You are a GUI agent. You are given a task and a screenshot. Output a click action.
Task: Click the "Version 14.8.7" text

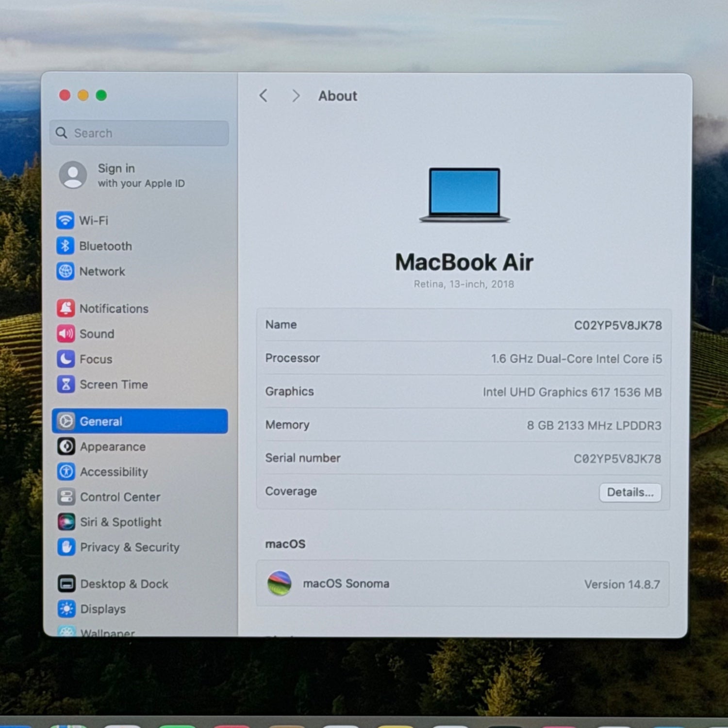[x=622, y=585]
